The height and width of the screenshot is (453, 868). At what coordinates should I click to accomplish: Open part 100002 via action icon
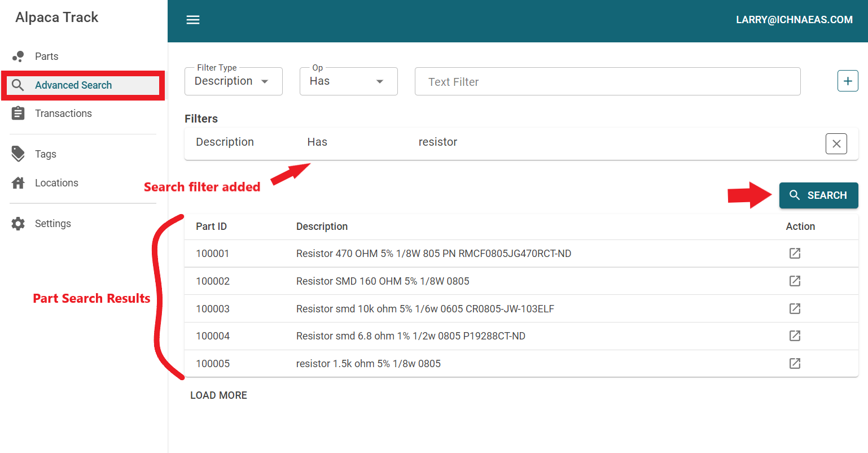click(x=795, y=281)
